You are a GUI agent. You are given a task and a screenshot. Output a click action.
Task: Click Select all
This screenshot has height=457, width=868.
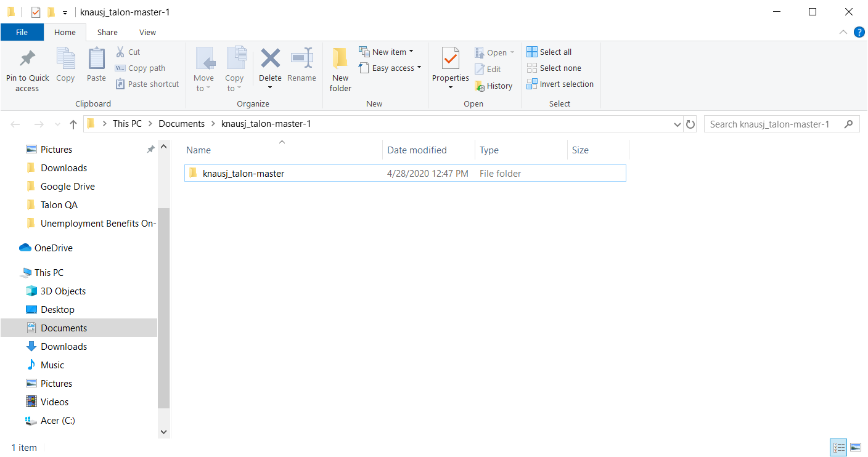pyautogui.click(x=549, y=52)
